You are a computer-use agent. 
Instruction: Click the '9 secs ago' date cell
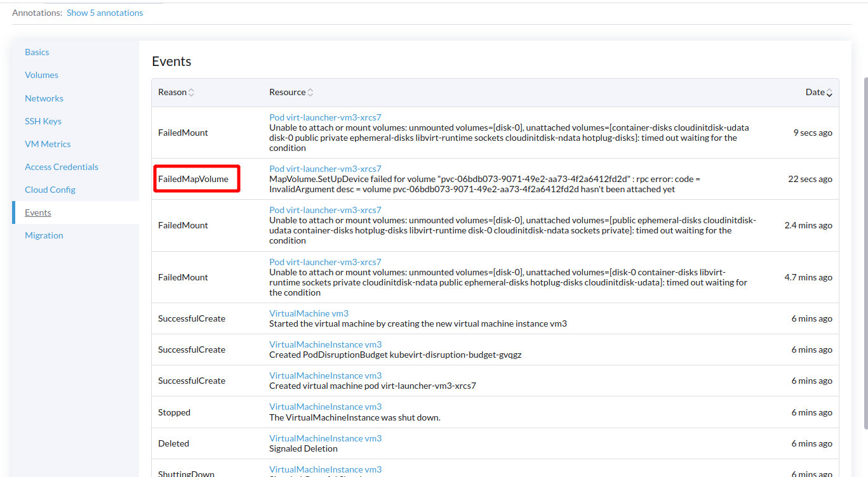click(813, 133)
